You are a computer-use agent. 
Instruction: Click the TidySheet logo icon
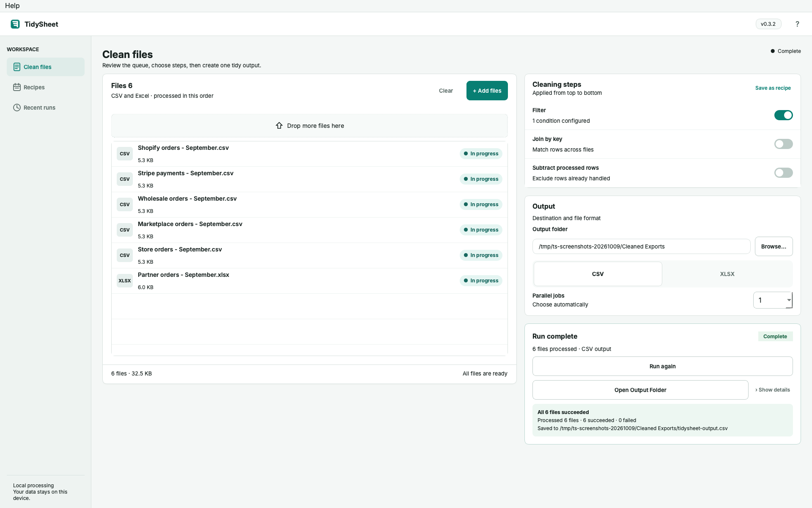click(15, 24)
